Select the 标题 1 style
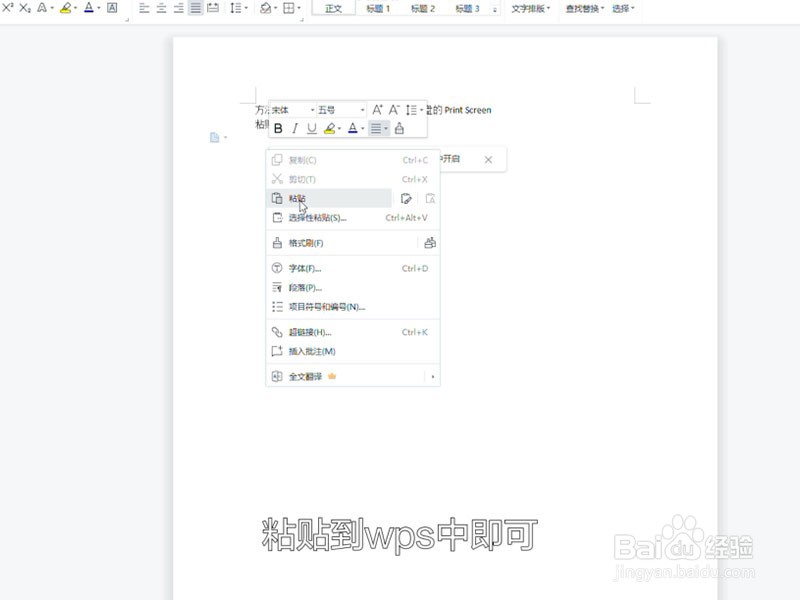 [378, 8]
